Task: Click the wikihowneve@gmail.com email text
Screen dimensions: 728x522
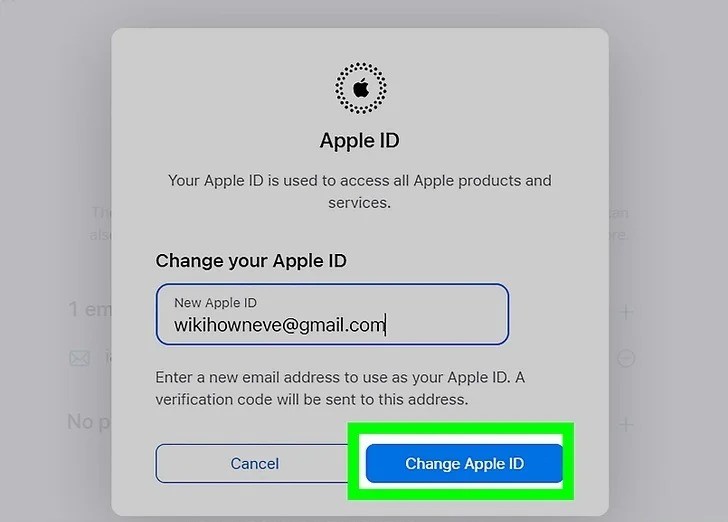Action: pos(280,325)
